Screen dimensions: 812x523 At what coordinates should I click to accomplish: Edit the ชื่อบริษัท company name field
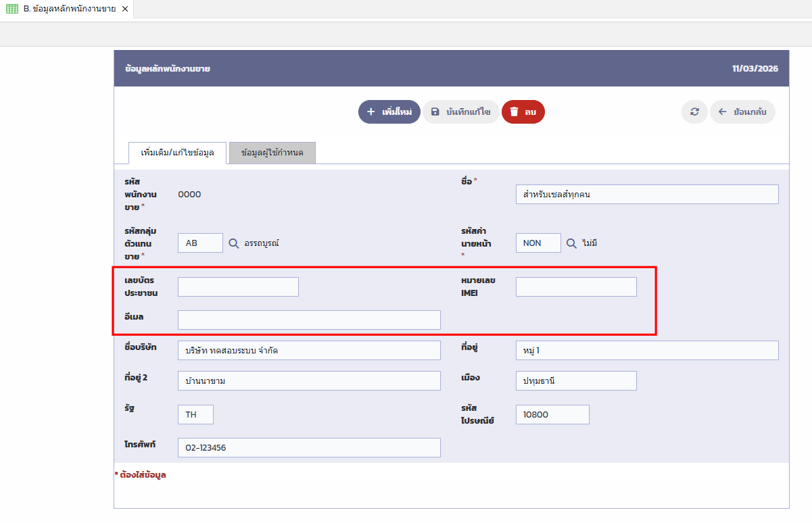[309, 351]
